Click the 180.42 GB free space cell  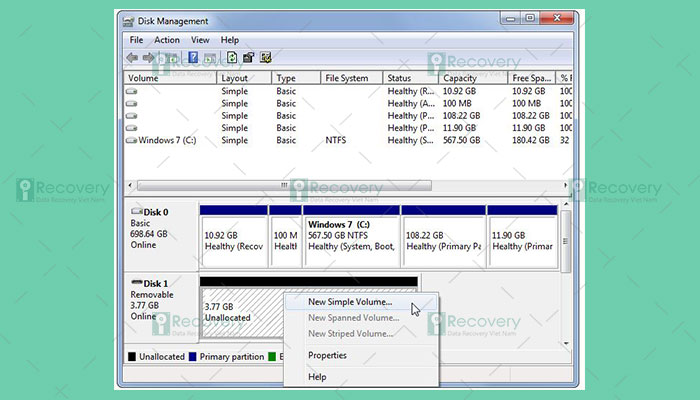point(531,140)
